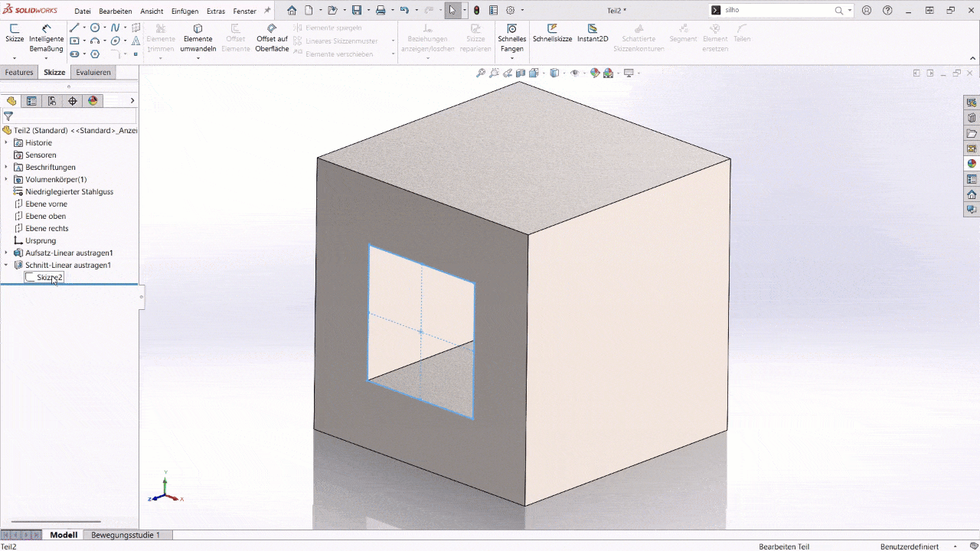Expand the Volumenkörper folder

6,179
